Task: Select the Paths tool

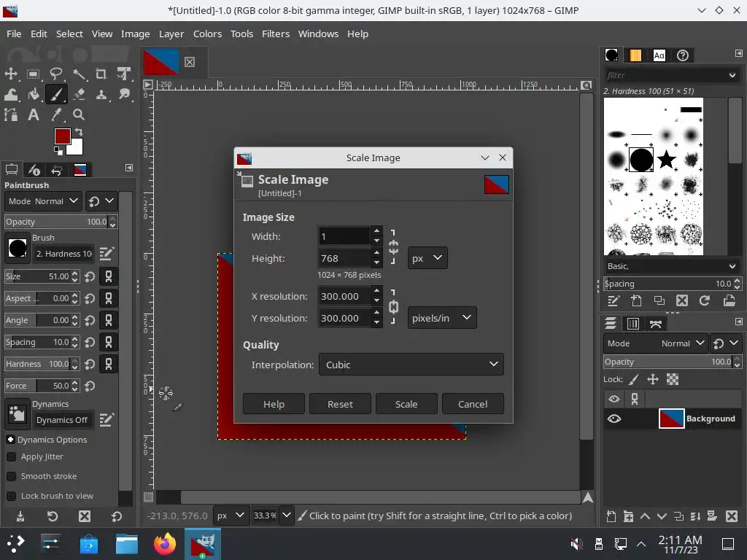Action: 11,114
